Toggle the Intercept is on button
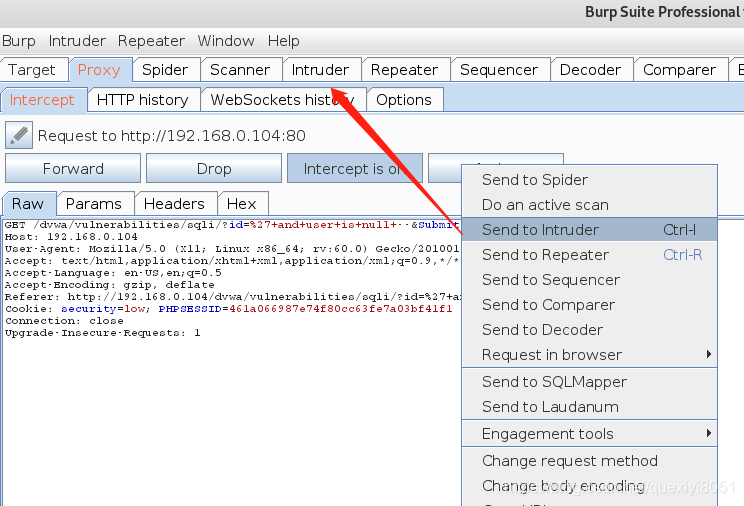 tap(355, 169)
